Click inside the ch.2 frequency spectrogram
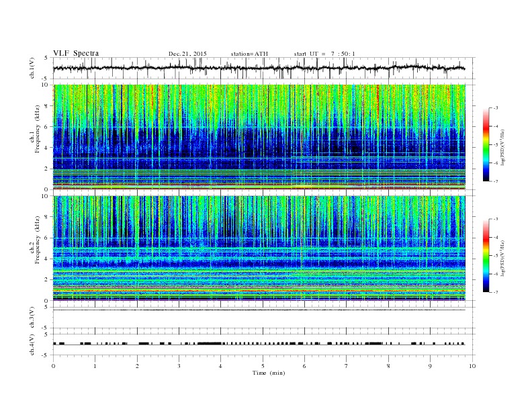The height and width of the screenshot is (411, 532). (259, 248)
